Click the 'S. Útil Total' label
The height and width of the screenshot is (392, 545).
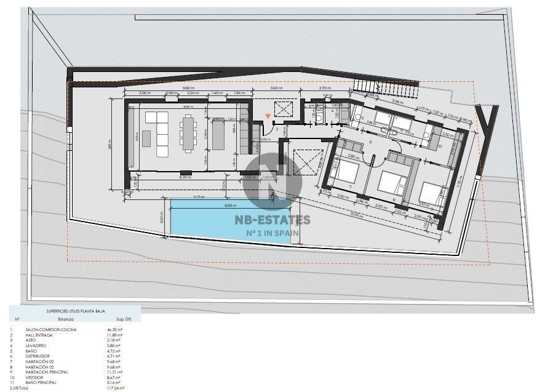(19, 388)
